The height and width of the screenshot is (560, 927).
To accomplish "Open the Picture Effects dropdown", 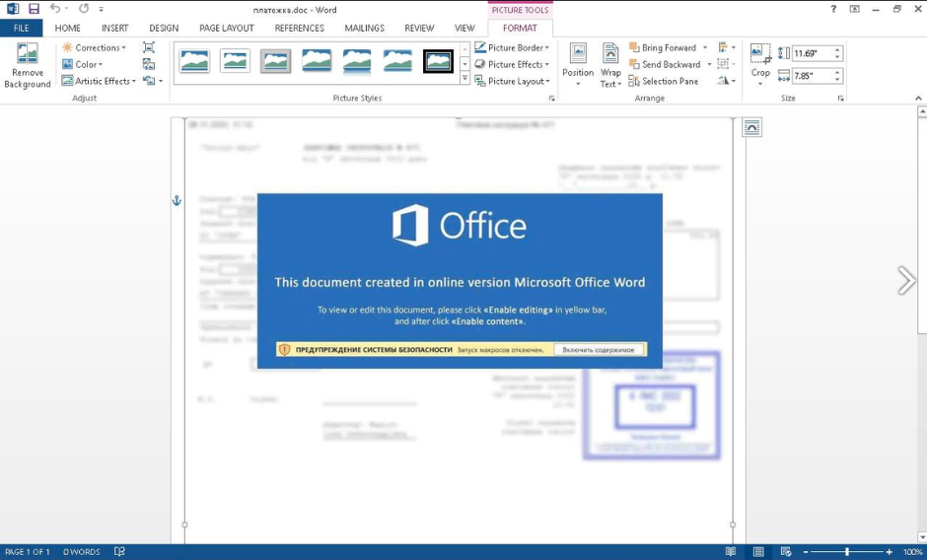I will point(512,64).
